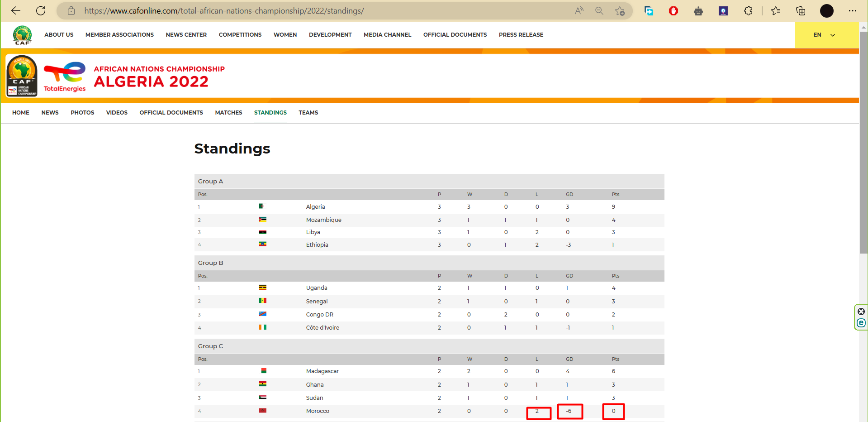This screenshot has height=422, width=868.
Task: Click the Madagascar team name
Action: click(322, 371)
